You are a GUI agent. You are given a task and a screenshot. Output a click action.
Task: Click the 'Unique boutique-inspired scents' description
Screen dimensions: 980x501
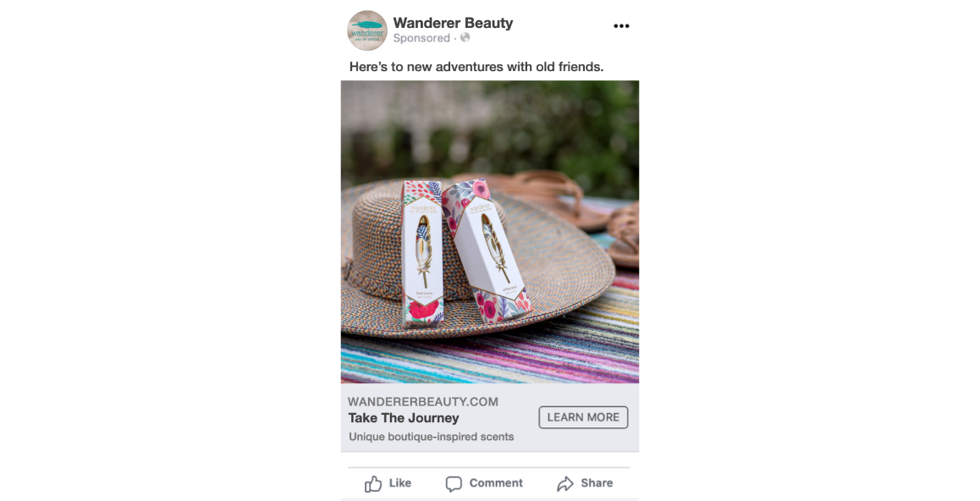click(x=432, y=437)
